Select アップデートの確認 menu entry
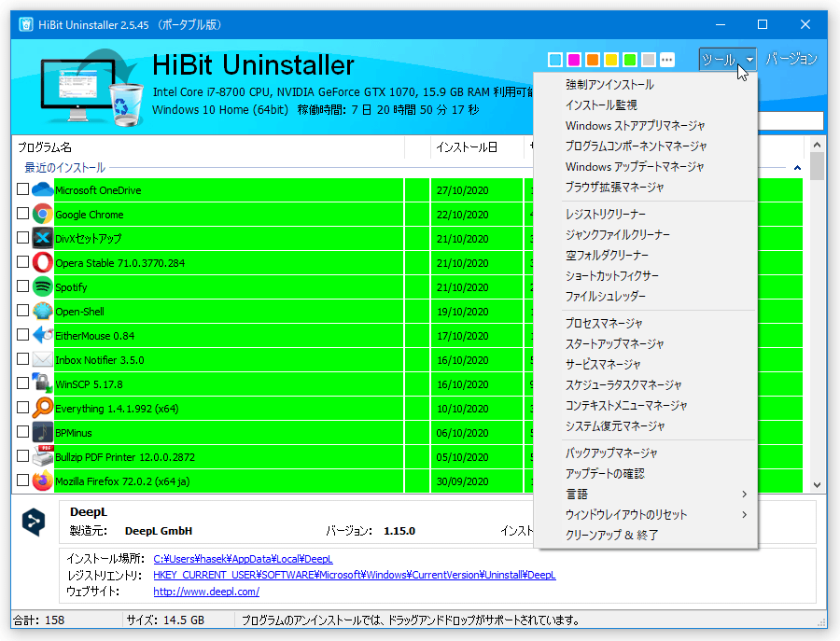The width and height of the screenshot is (840, 641). click(646, 473)
